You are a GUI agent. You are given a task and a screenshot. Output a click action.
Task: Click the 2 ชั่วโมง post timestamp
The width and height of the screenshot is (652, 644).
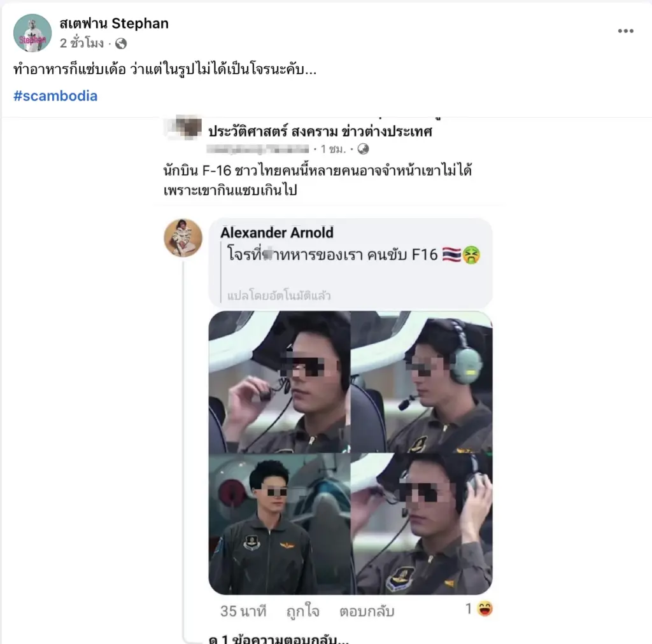click(x=81, y=44)
